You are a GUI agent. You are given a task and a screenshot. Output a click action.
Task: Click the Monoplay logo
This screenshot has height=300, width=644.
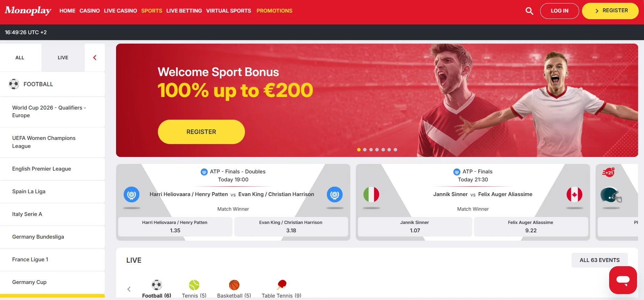click(x=28, y=11)
